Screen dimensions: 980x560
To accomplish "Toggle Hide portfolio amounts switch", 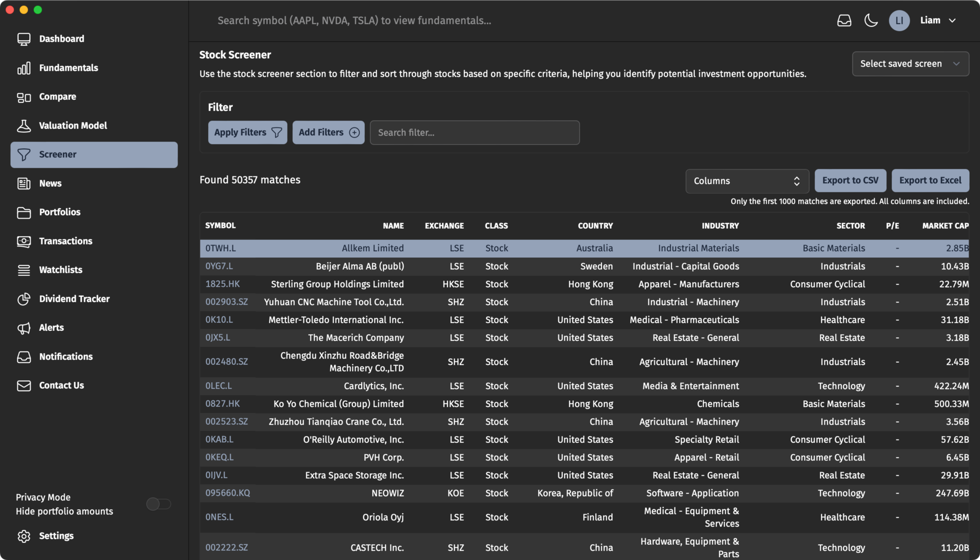I will point(157,504).
